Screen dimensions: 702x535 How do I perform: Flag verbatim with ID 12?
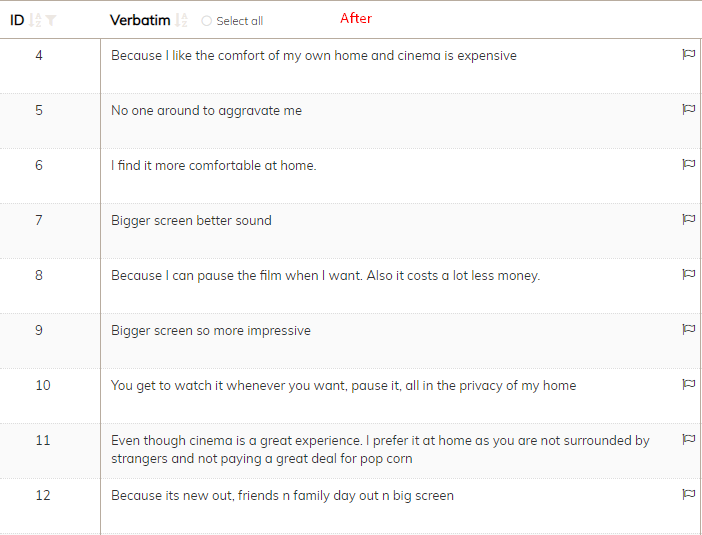pos(689,495)
